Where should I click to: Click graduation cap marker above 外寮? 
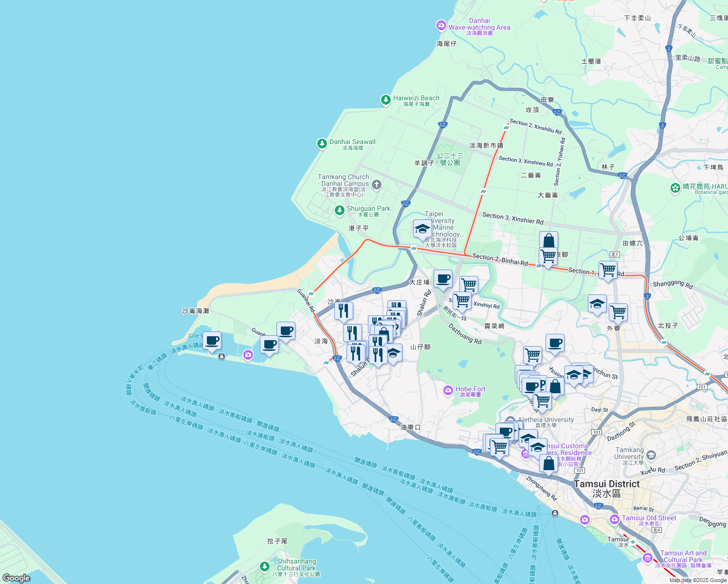coord(597,305)
